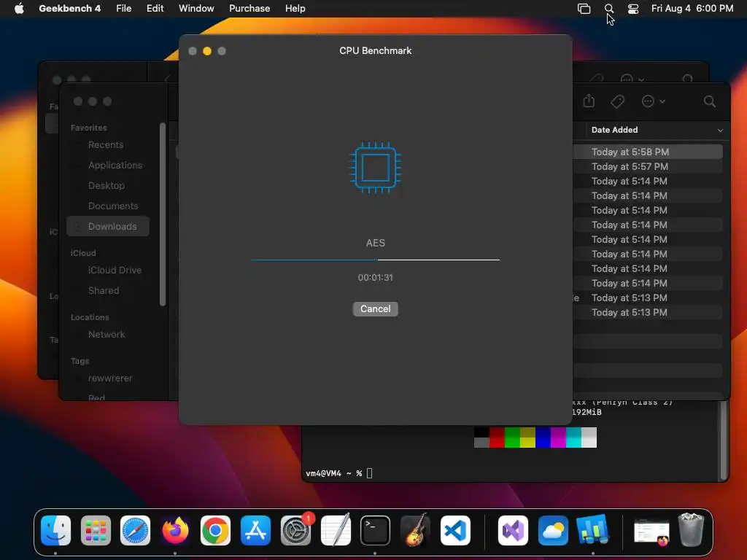Open the Help menu
The width and height of the screenshot is (747, 560).
coord(295,9)
